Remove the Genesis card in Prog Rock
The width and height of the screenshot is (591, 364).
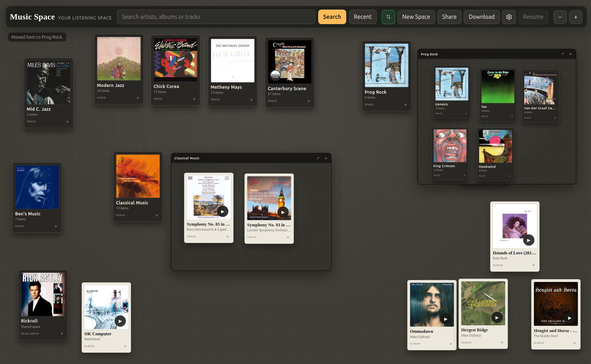(x=466, y=114)
